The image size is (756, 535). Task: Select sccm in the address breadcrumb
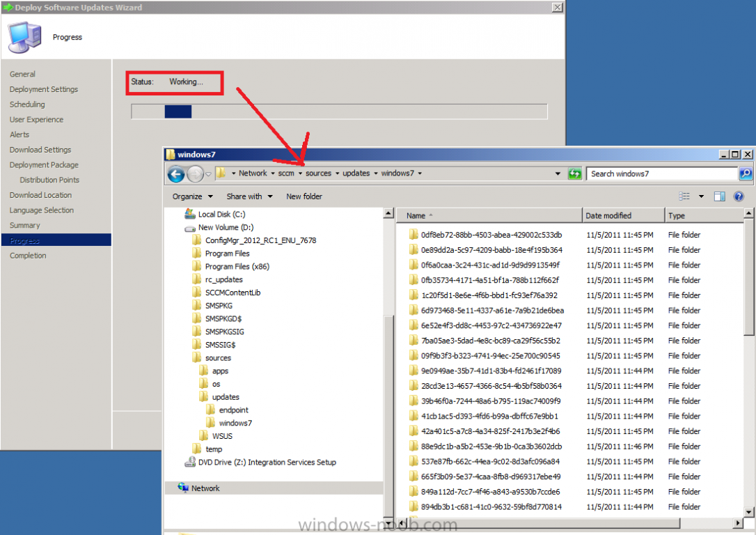pyautogui.click(x=286, y=173)
